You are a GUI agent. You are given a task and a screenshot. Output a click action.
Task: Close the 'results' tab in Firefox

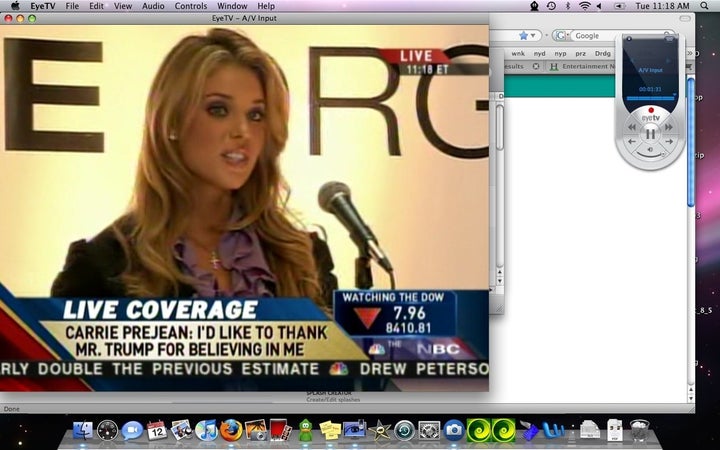[535, 67]
